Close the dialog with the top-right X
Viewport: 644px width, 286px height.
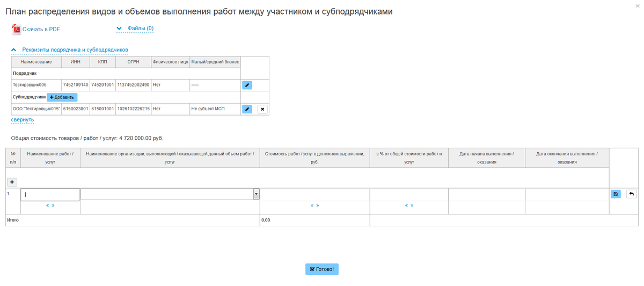(x=637, y=4)
